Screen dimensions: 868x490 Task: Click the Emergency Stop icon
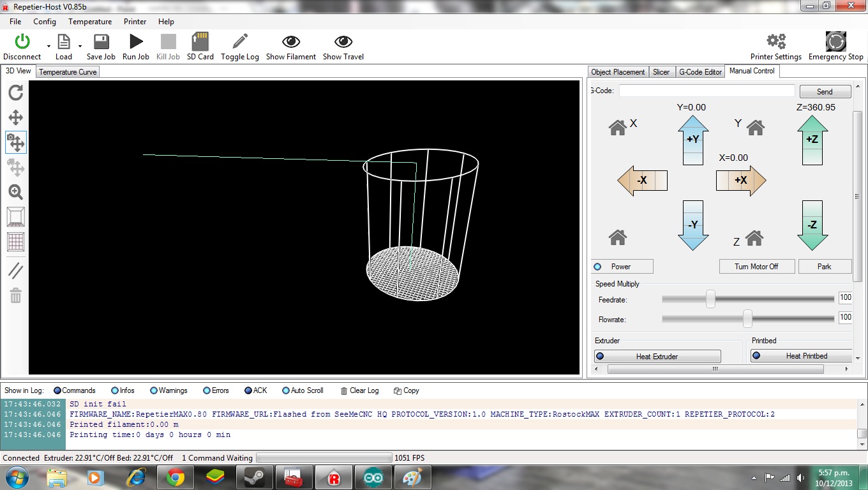(835, 42)
